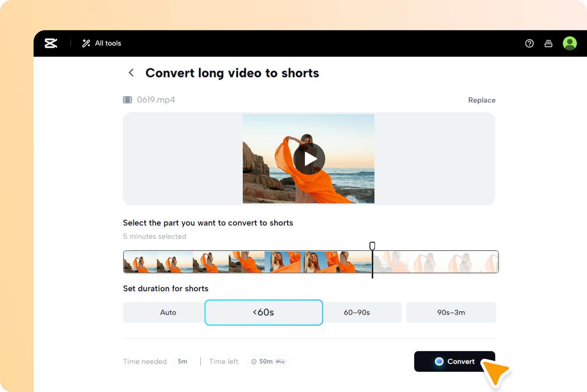587x392 pixels.
Task: Select the Auto duration option
Action: (x=168, y=312)
